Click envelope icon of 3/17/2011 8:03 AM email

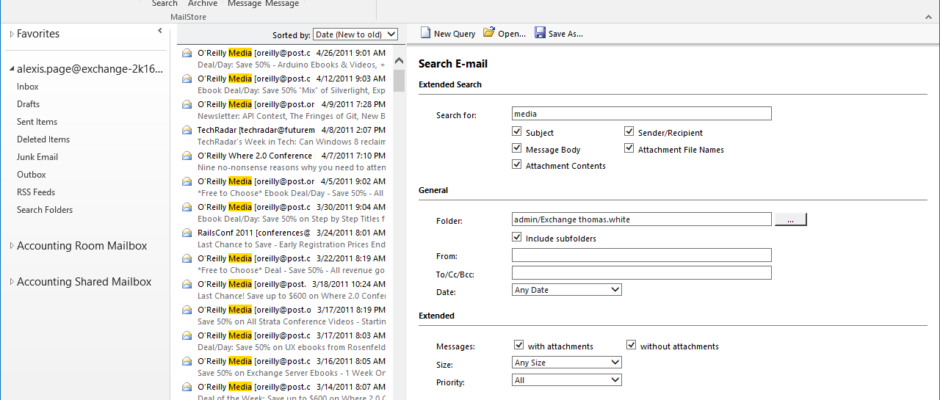tap(186, 335)
